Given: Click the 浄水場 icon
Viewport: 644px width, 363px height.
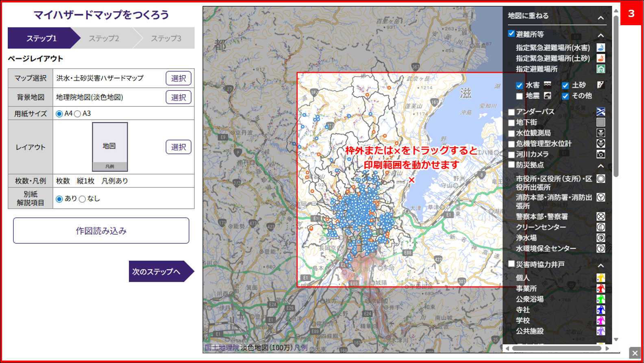Looking at the screenshot, I should [x=600, y=238].
